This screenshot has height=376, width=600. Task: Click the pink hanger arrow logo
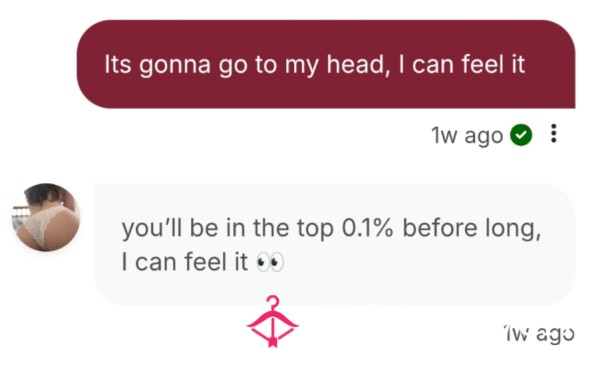[272, 321]
